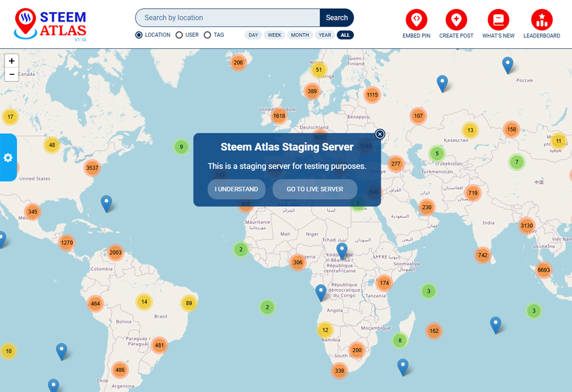Open the 481 cluster near Paraguay

(x=160, y=345)
